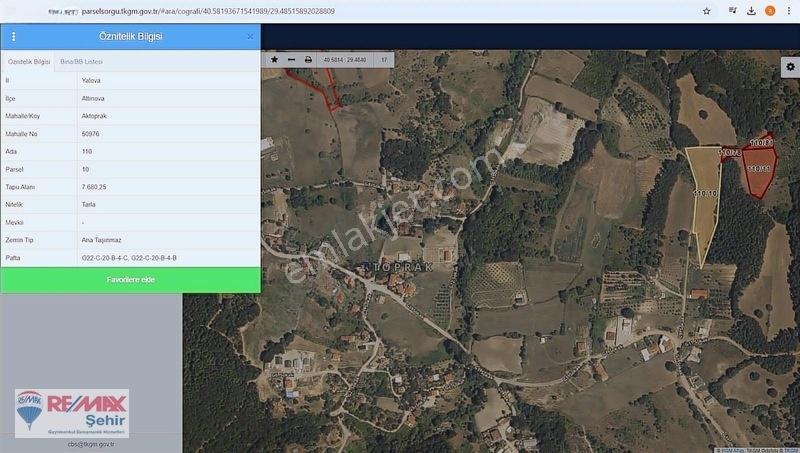Bookmark this page with browser star icon
The image size is (800, 453).
pos(707,11)
